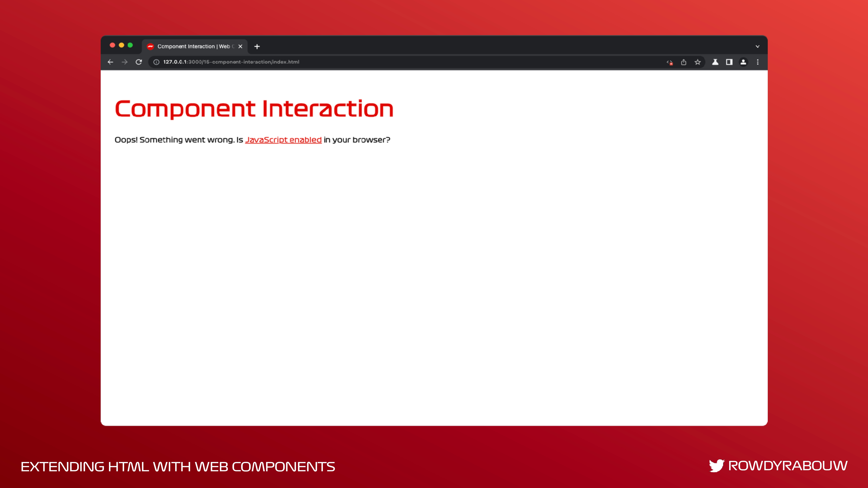Bookmark this page with the star icon
Viewport: 868px width, 488px height.
[x=697, y=62]
